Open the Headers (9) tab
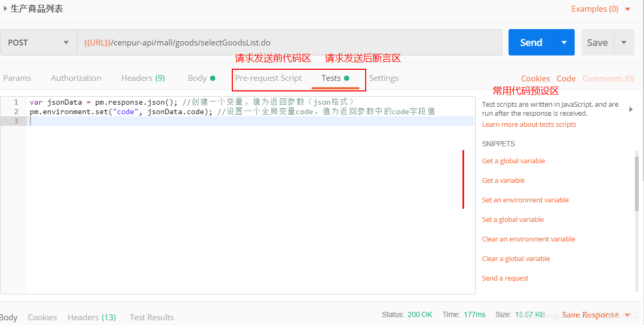This screenshot has width=644, height=325. tap(143, 78)
